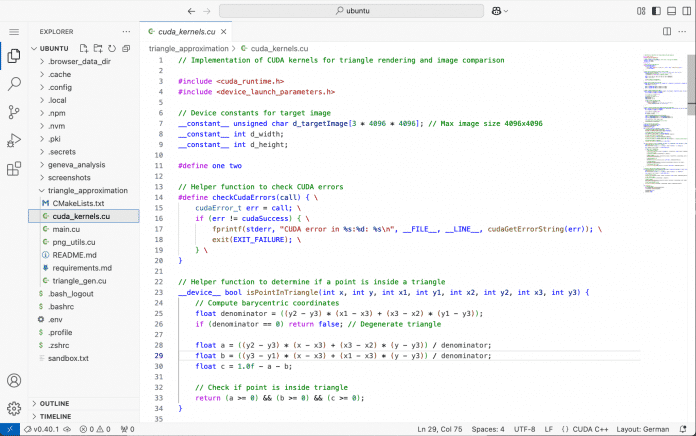696x436 pixels.
Task: Go to line via Ln 29, Col 75
Action: [x=439, y=429]
